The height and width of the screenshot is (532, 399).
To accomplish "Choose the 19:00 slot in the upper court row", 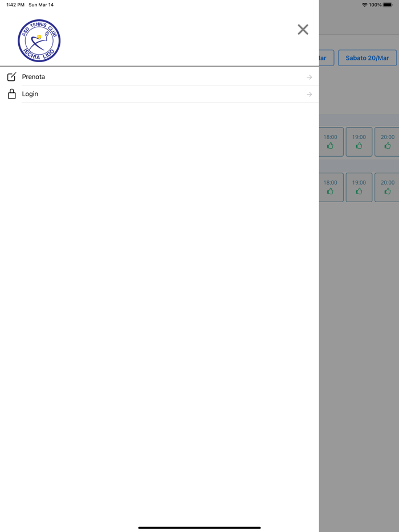I will click(x=359, y=142).
